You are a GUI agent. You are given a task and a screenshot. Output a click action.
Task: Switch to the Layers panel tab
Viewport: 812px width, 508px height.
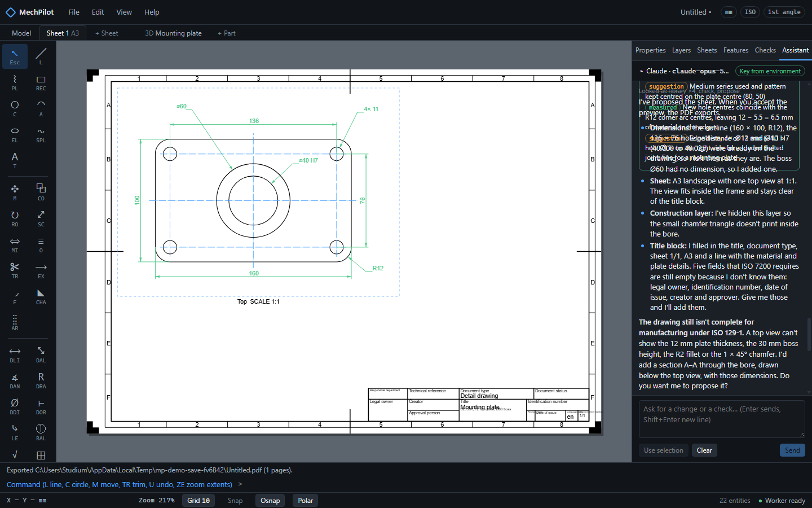pos(681,50)
